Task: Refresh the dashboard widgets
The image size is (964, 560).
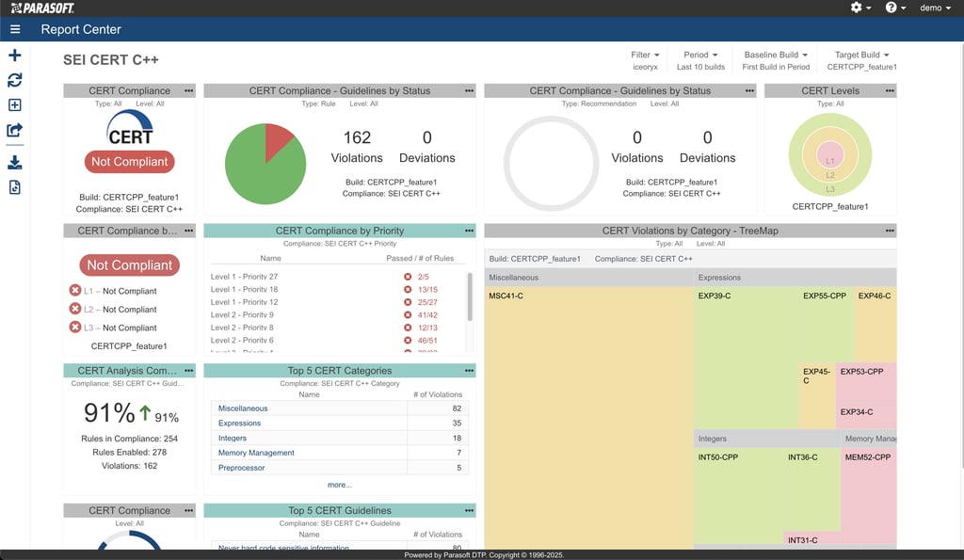Action: coord(15,80)
